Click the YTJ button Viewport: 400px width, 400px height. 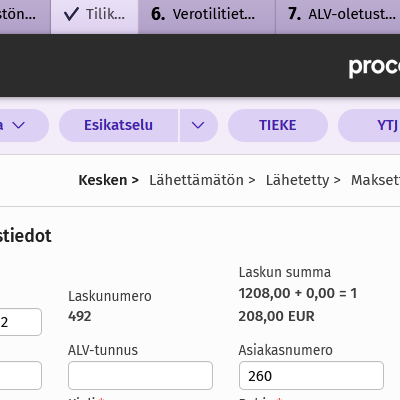pos(369,125)
